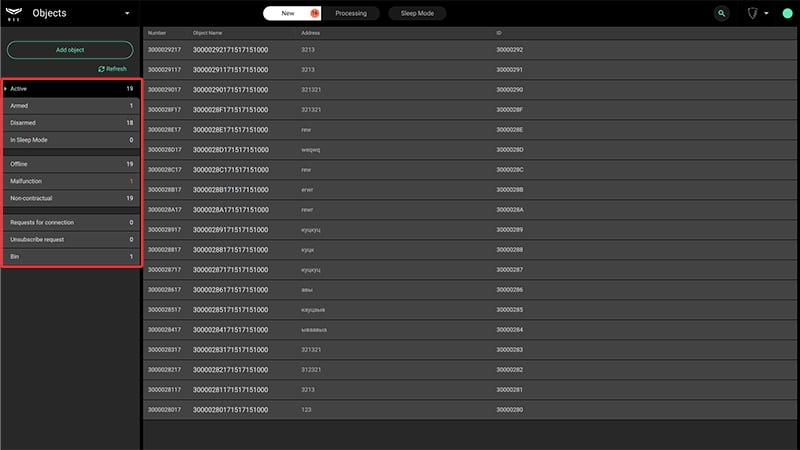Screen dimensions: 800x450
Task: Select the In Sleep Mode filter
Action: (71, 140)
